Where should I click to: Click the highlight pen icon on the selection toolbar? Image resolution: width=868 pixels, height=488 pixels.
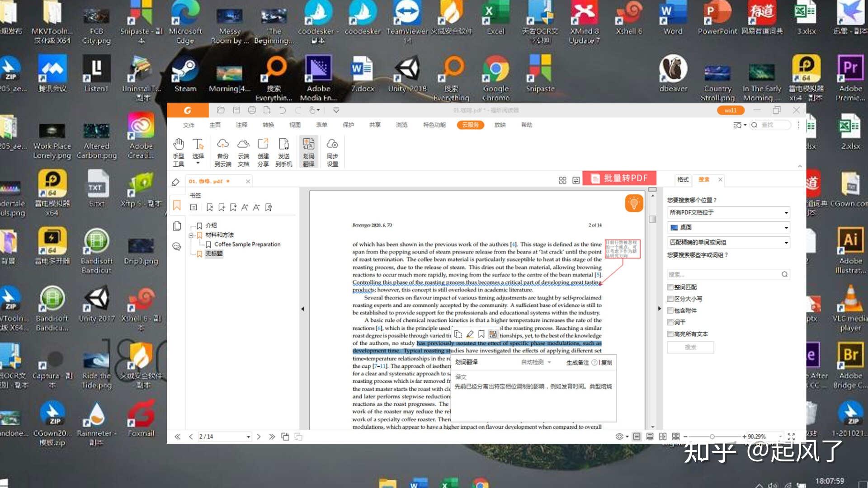pyautogui.click(x=470, y=334)
